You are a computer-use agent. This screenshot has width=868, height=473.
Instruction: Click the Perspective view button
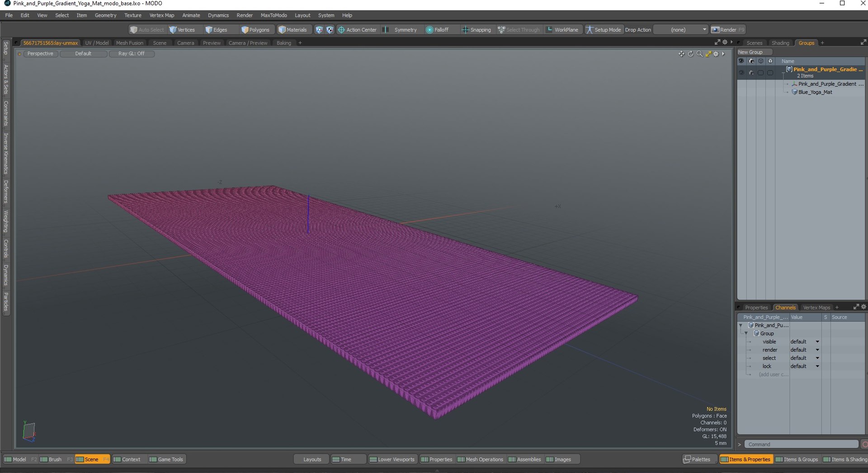[40, 54]
